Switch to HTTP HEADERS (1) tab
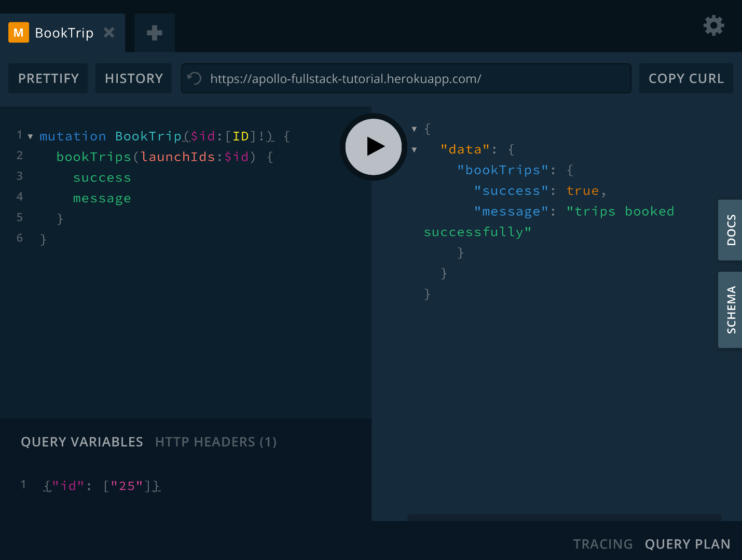The image size is (742, 560). (216, 442)
